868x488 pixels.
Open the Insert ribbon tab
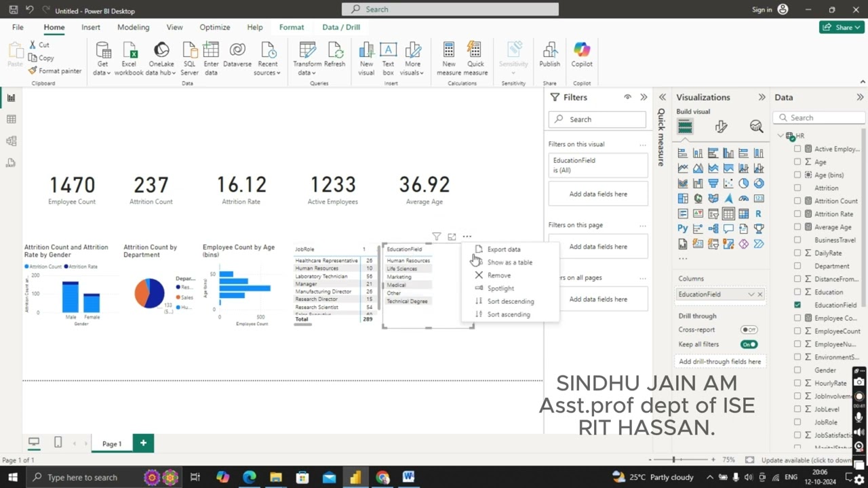(91, 27)
